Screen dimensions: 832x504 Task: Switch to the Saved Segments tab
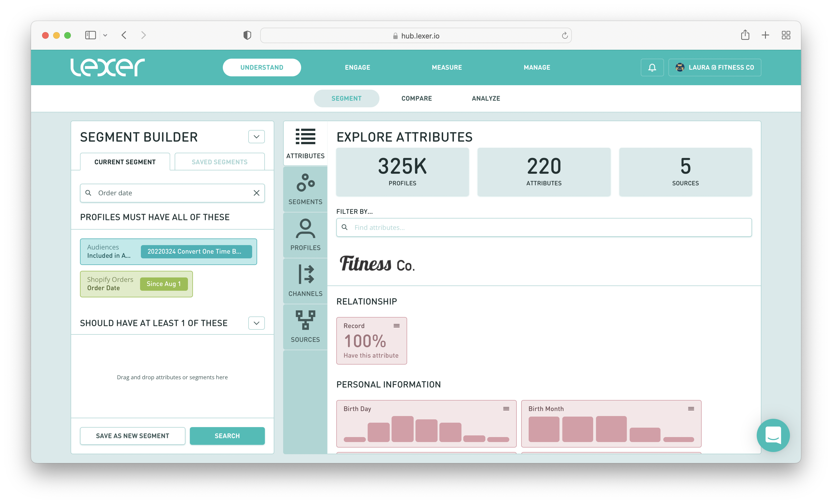(219, 162)
